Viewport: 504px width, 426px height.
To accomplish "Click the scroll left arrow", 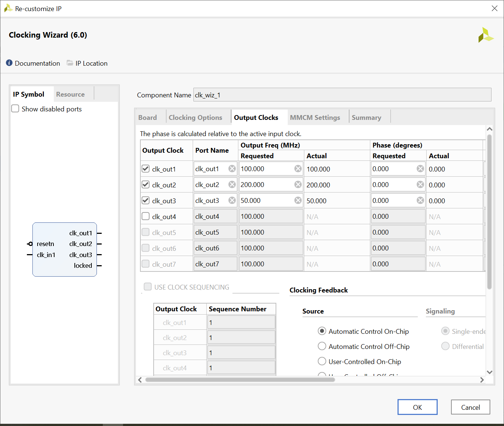I will (140, 380).
